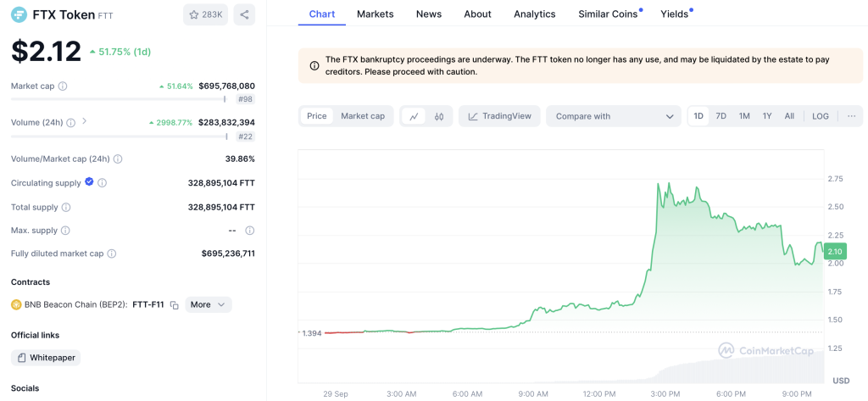Click the FTX Token logo icon
Viewport: 868px width, 401px height.
pyautogui.click(x=19, y=15)
